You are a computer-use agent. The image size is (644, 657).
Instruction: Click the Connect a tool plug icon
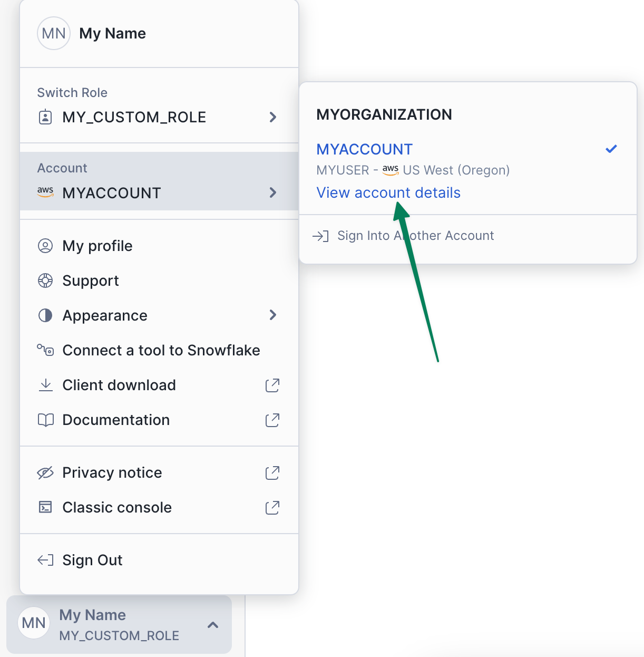point(46,350)
